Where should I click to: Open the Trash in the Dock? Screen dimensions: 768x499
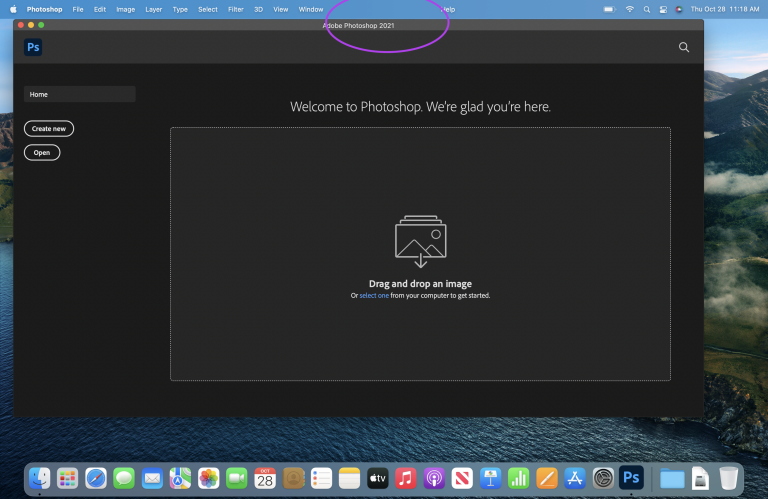pyautogui.click(x=728, y=478)
